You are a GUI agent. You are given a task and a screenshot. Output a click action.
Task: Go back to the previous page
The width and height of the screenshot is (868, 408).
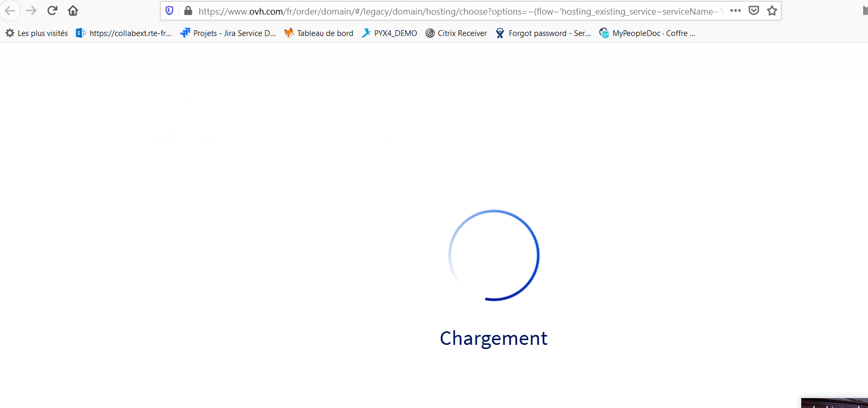(10, 10)
